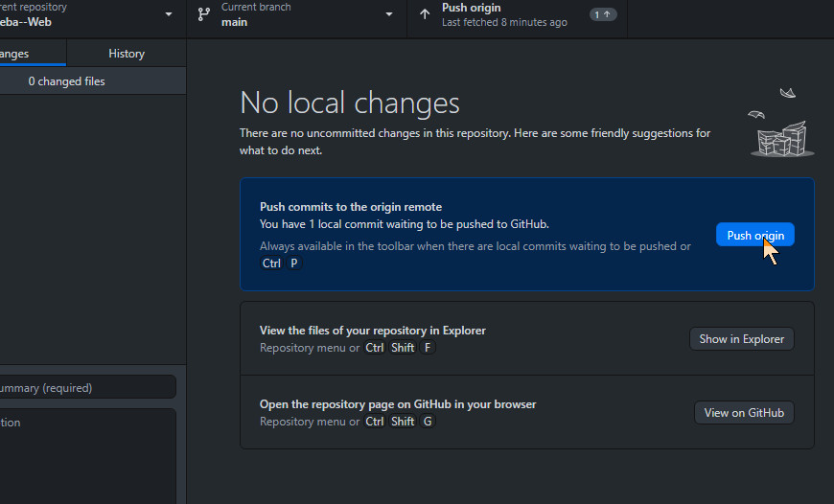834x504 pixels.
Task: Click 'Last fetched 8 minutes ago' in the toolbar
Action: (504, 22)
